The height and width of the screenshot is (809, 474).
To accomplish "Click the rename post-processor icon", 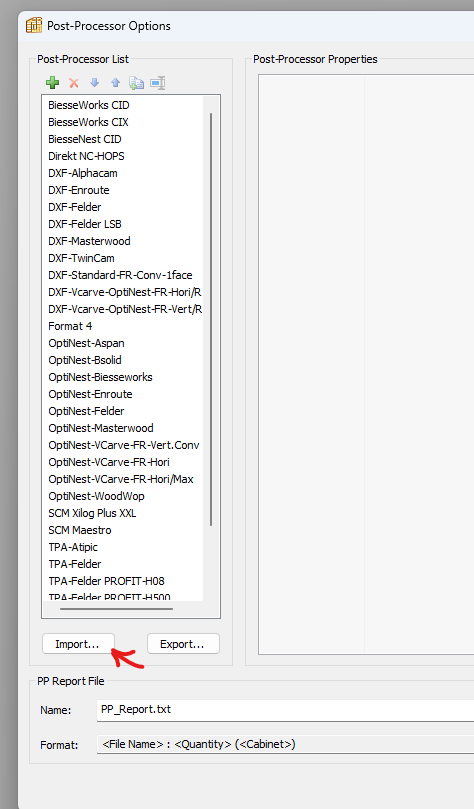I will click(x=157, y=83).
